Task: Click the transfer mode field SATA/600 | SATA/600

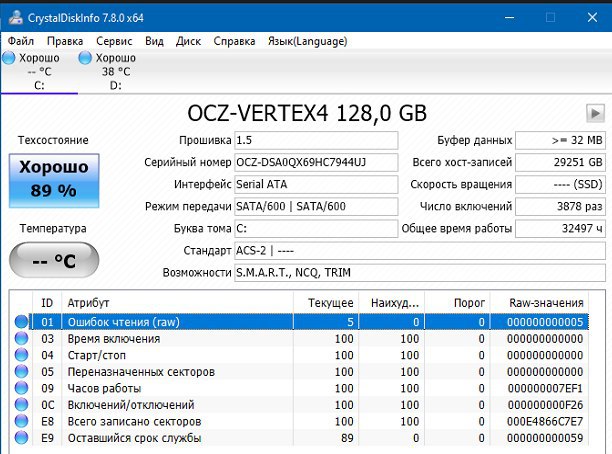Action: click(x=316, y=206)
